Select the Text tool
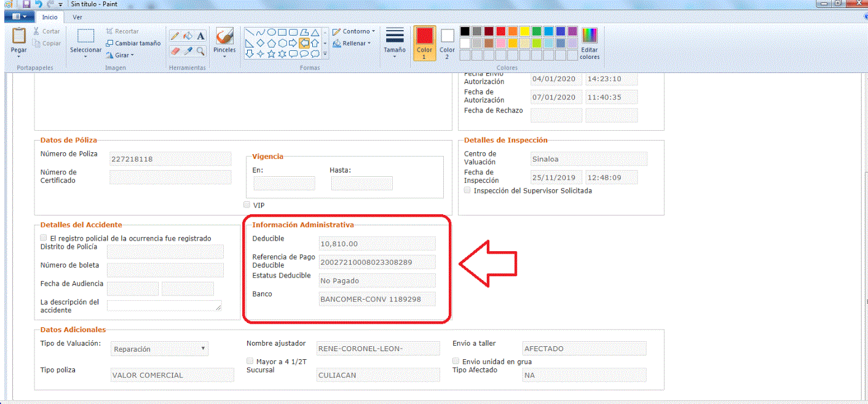Image resolution: width=868 pixels, height=404 pixels. 200,36
